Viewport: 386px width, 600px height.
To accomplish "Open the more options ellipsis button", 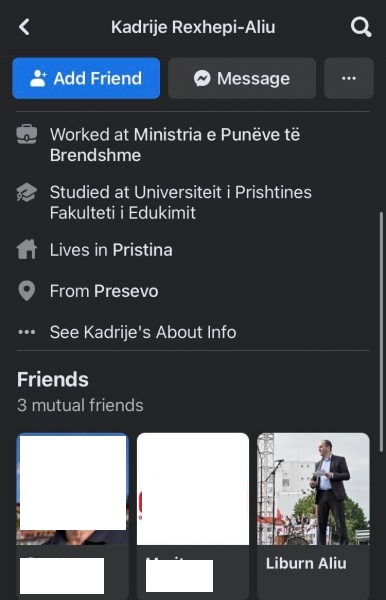I will point(349,78).
